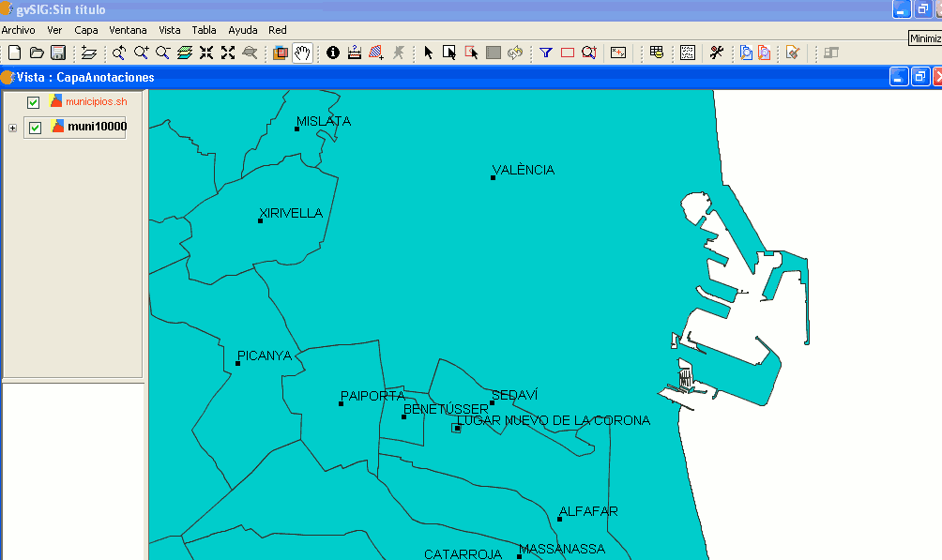Toggle the muni10000 layer visibility checkbox

pos(36,128)
